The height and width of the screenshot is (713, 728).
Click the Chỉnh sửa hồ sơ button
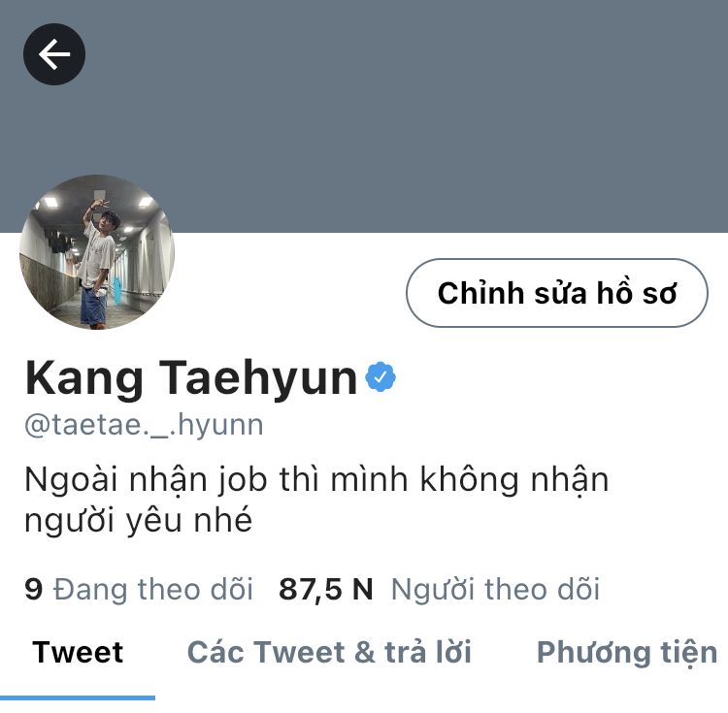tap(557, 293)
